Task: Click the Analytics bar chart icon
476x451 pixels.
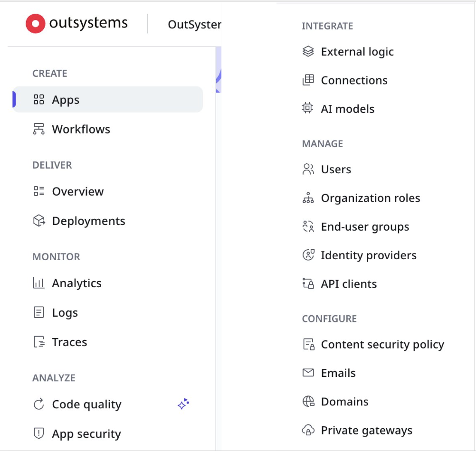Action: pos(38,283)
